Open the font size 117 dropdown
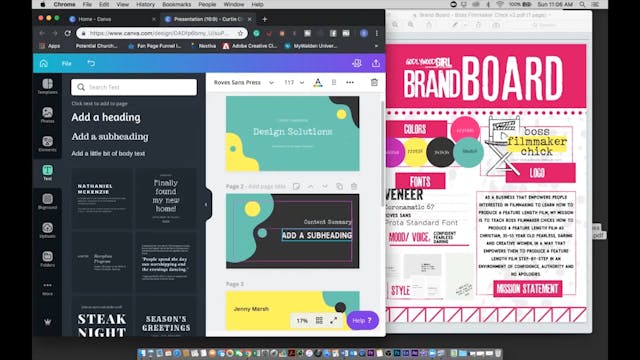640x360 pixels. click(x=294, y=82)
